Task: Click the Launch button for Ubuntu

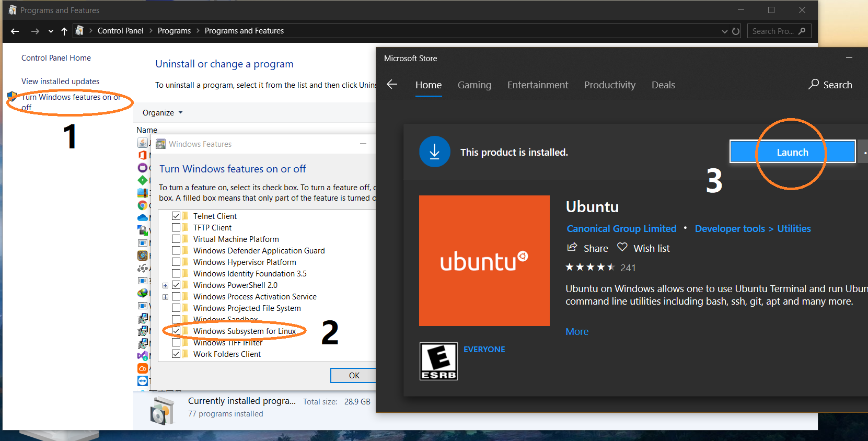Action: (792, 152)
